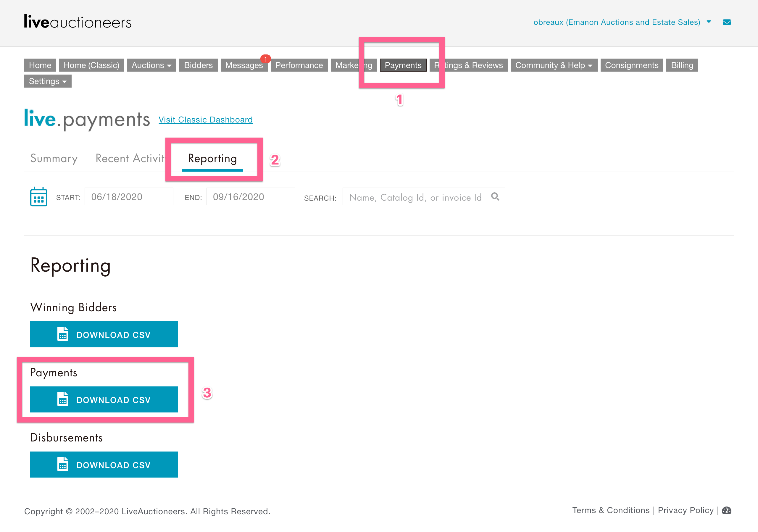
Task: Download the Payments CSV
Action: click(x=104, y=399)
